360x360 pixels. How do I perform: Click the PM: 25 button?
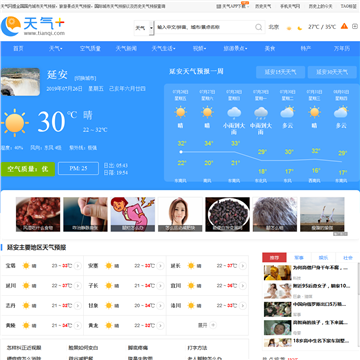[78, 168]
